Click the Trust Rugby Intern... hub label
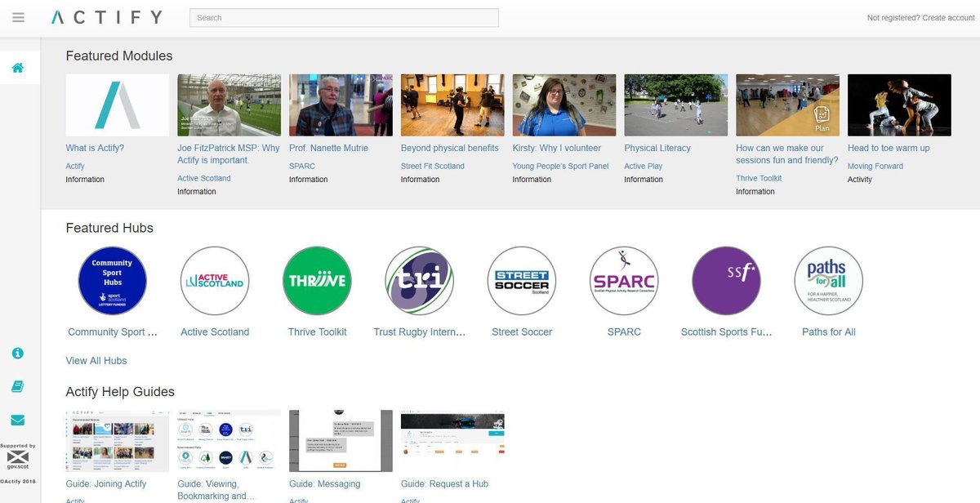The width and height of the screenshot is (980, 503). point(420,332)
